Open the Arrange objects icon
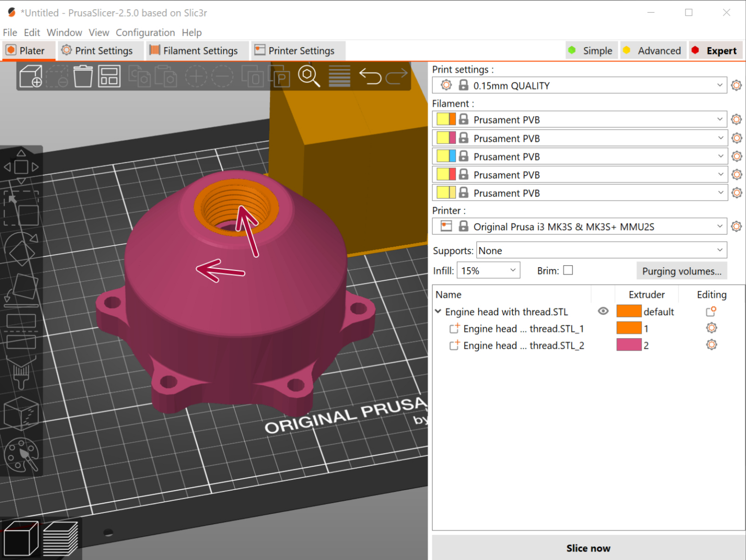Screen dimensions: 746x560 point(109,76)
